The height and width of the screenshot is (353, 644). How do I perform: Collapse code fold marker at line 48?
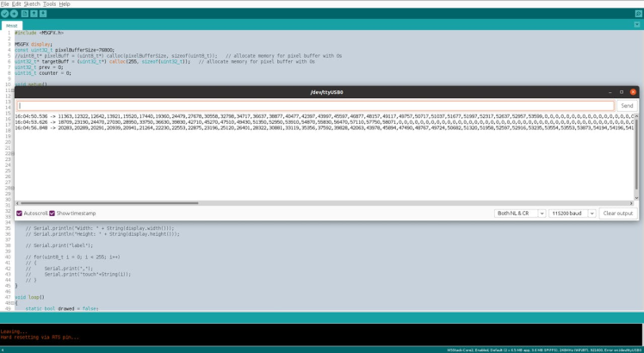tap(12, 303)
